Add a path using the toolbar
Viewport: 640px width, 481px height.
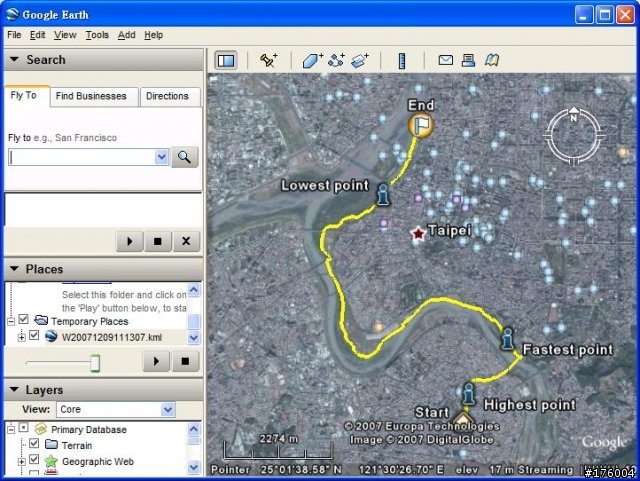coord(336,61)
